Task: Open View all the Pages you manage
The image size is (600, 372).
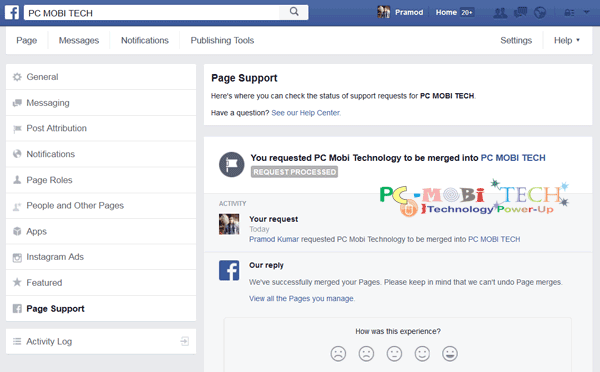Action: pyautogui.click(x=302, y=299)
